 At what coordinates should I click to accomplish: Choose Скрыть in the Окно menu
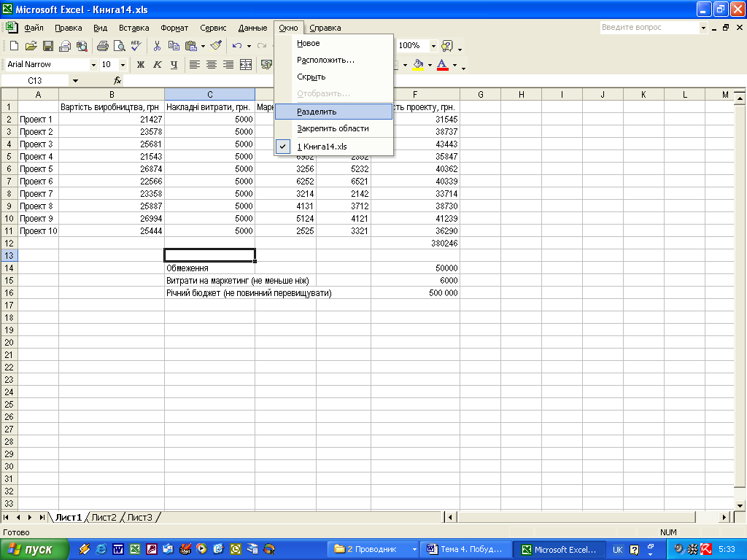click(x=334, y=77)
